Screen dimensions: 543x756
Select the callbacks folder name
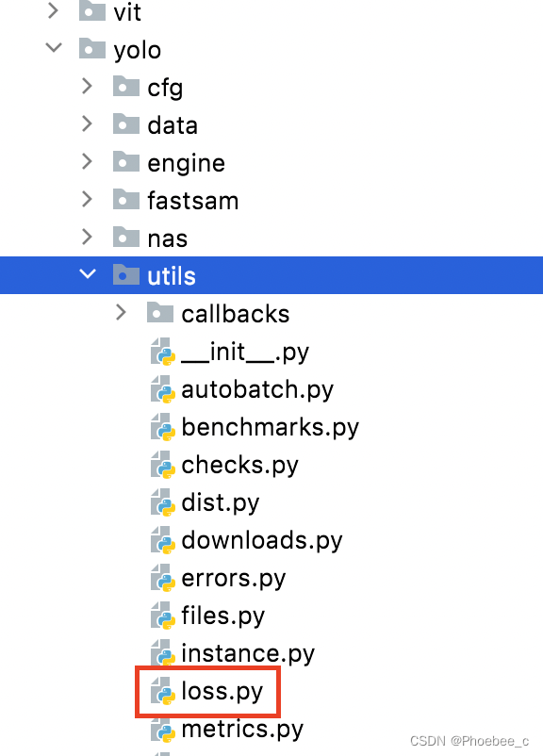coord(236,314)
